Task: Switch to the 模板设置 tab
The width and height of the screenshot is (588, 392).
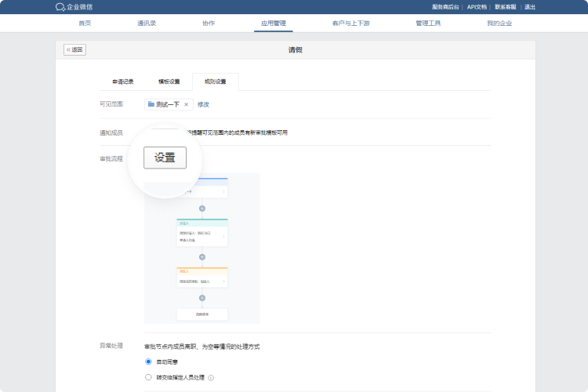Action: [169, 82]
